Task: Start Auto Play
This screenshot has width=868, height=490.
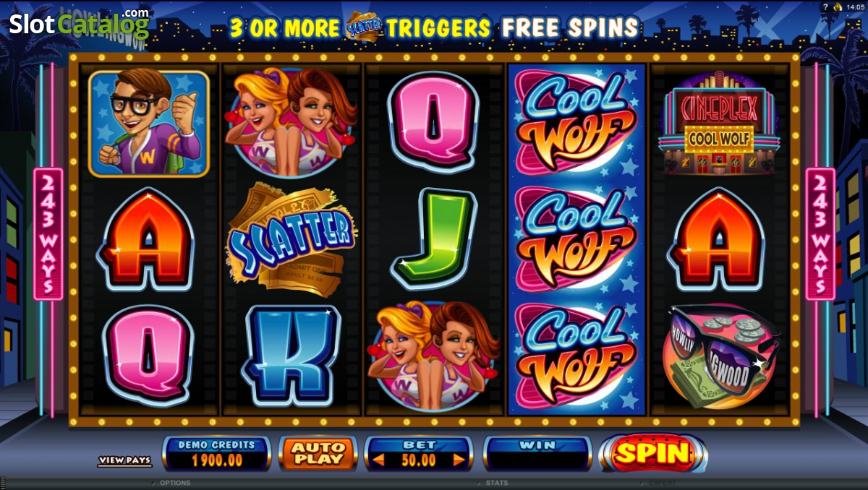Action: (318, 453)
